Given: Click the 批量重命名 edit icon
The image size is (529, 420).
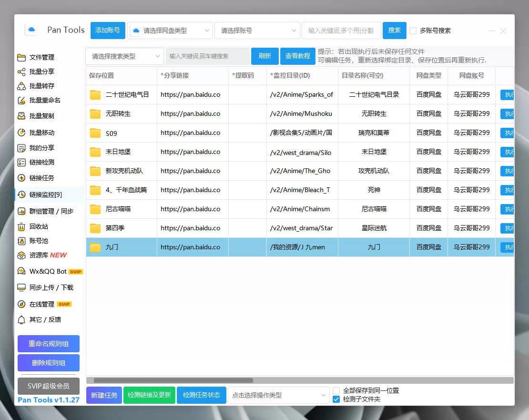Looking at the screenshot, I should [x=21, y=101].
